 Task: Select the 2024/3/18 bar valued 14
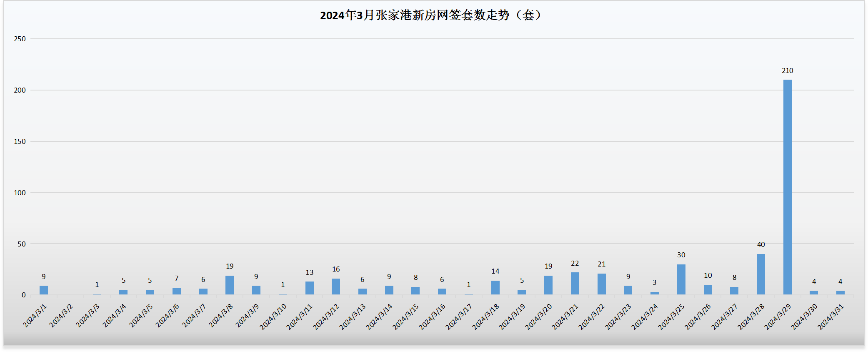[x=495, y=288]
